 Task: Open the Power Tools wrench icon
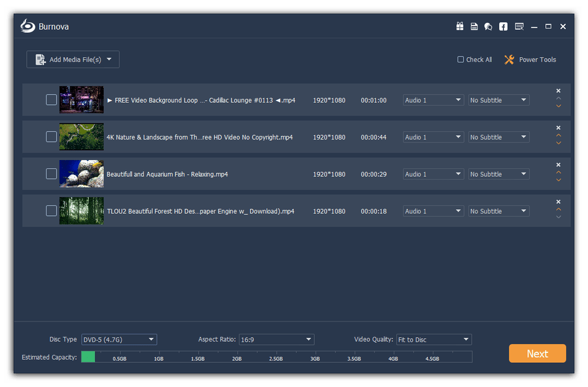click(x=509, y=60)
